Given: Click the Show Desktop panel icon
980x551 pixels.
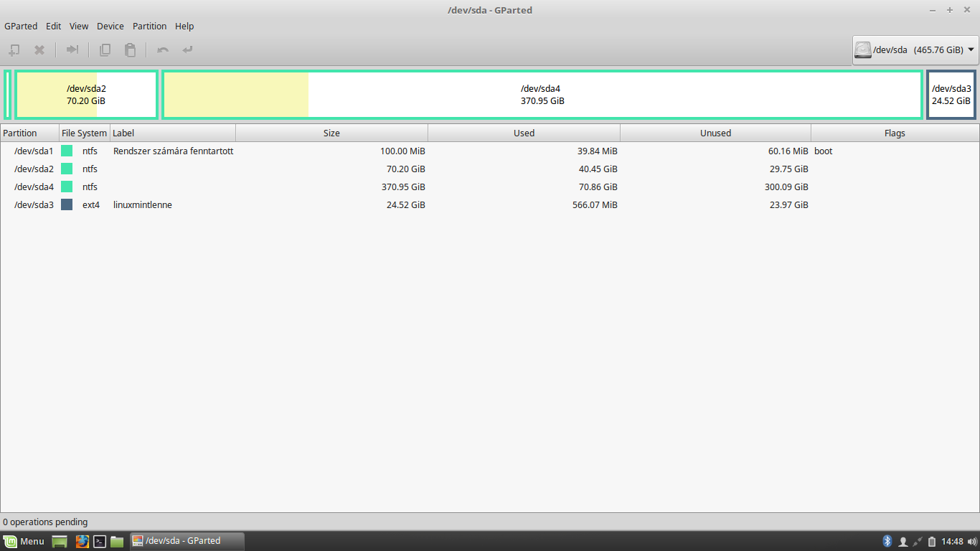Looking at the screenshot, I should [60, 542].
